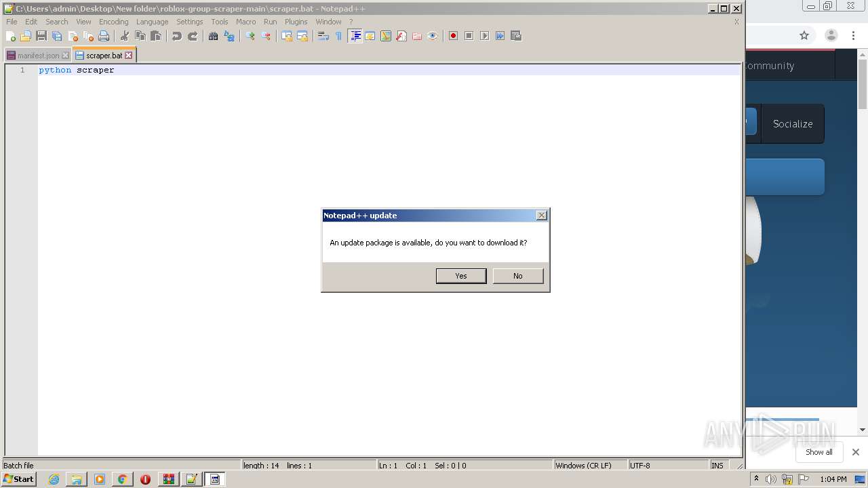Click the bookmark star in browser
This screenshot has width=868, height=488.
click(804, 35)
